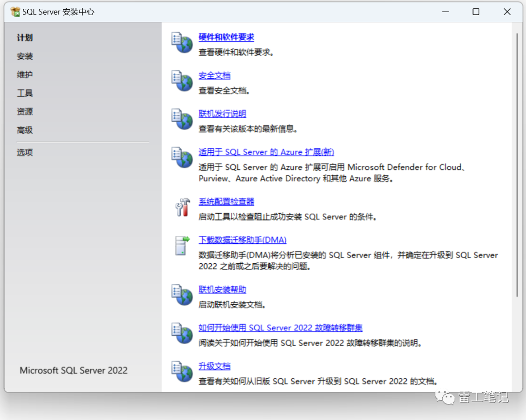Click the hammer-and-wrench icon for 系统配置检查器
The image size is (526, 420).
coord(183,207)
